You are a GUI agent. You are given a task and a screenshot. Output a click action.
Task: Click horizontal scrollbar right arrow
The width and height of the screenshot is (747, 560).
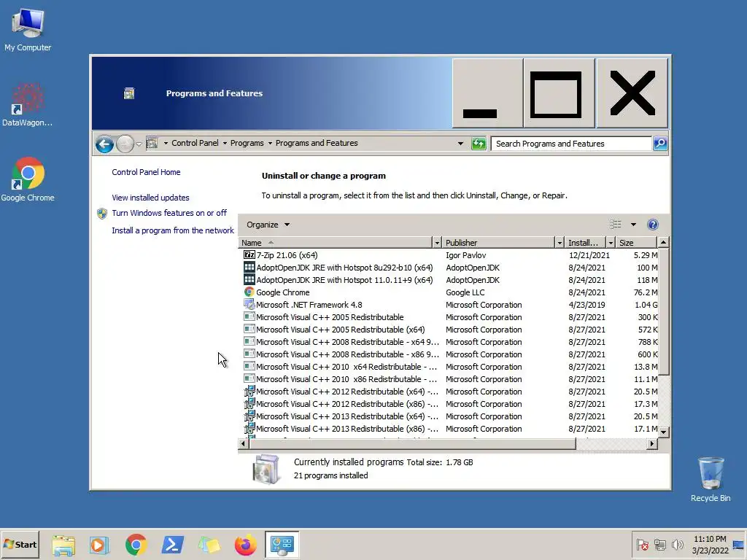(651, 444)
